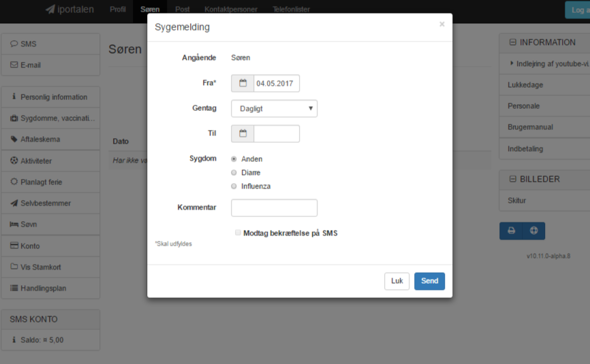Click the Send button

429,281
